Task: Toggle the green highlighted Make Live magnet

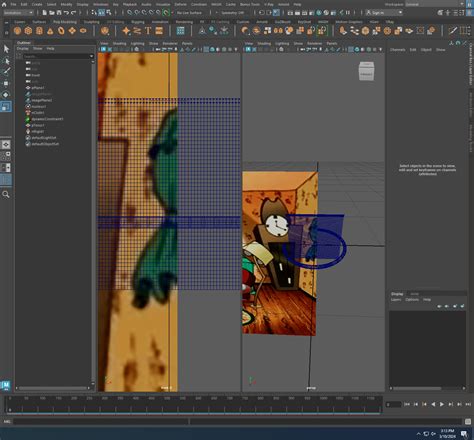Action: [166, 13]
